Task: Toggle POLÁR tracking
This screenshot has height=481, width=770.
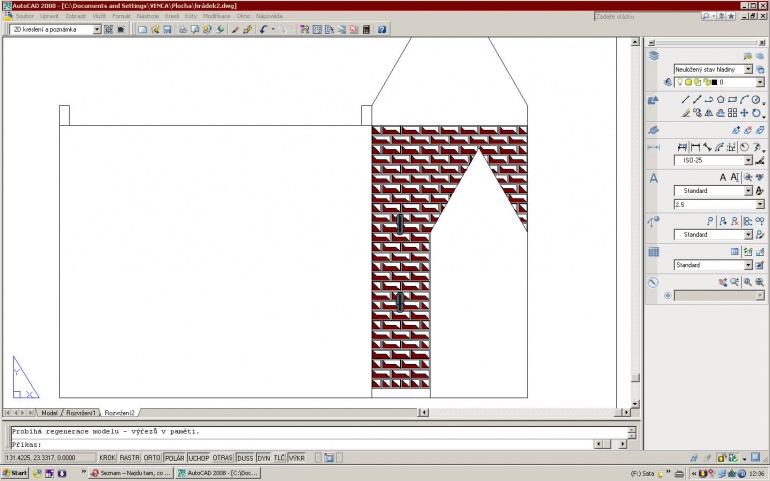Action: 174,458
